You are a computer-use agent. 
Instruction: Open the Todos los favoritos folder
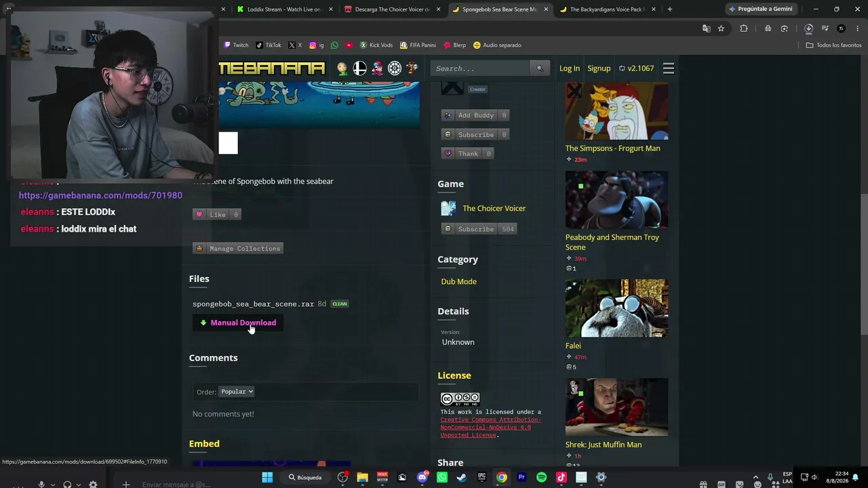(833, 45)
